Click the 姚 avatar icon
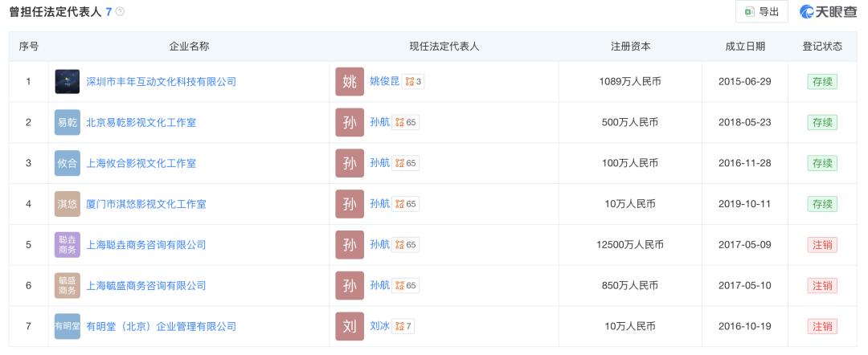This screenshot has width=868, height=355. point(350,82)
